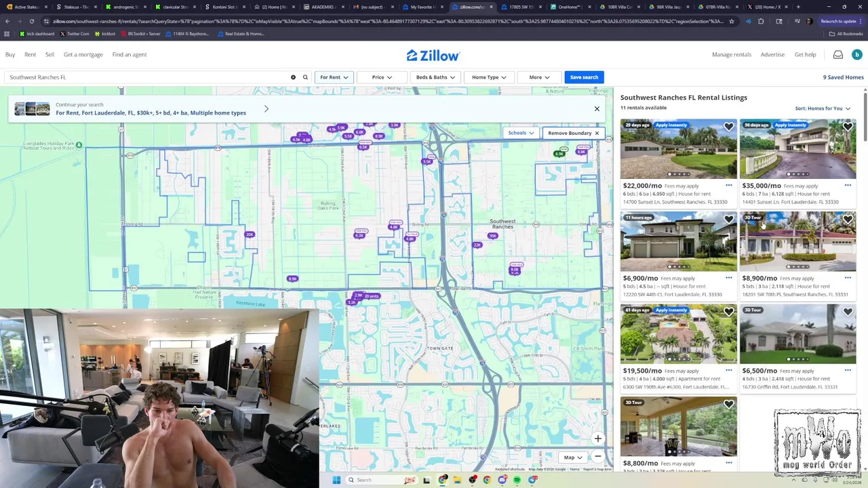Viewport: 868px width, 488px height.
Task: Open more options for the $19,500/mo listing
Action: tap(729, 370)
